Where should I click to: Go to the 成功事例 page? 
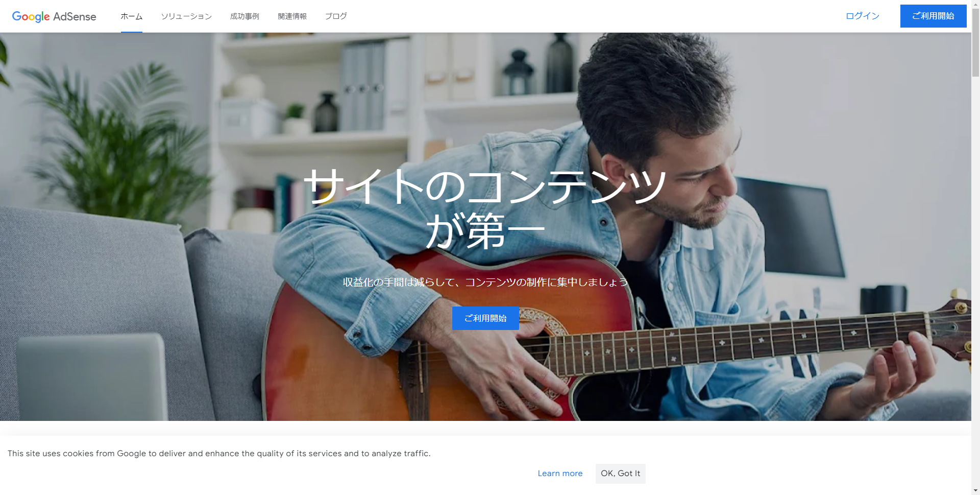click(x=244, y=16)
